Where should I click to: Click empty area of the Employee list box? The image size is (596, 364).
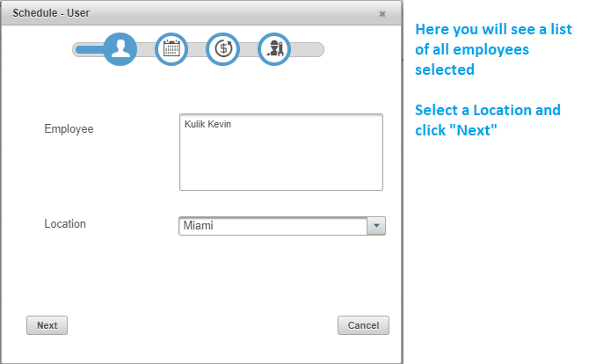pyautogui.click(x=281, y=164)
